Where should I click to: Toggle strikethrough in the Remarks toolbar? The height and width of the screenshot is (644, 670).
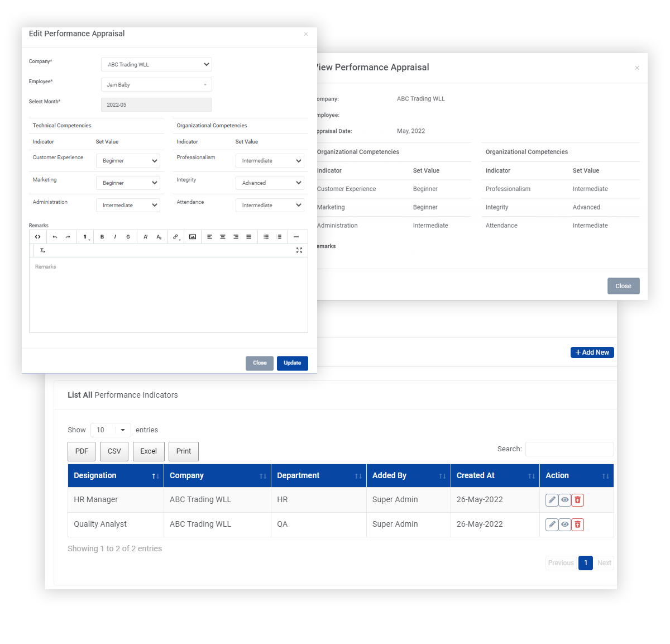[x=128, y=237]
